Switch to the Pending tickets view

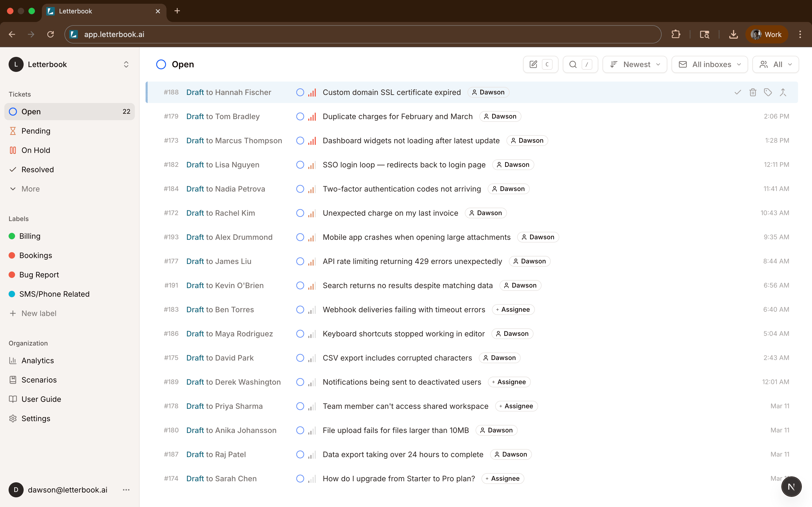35,131
